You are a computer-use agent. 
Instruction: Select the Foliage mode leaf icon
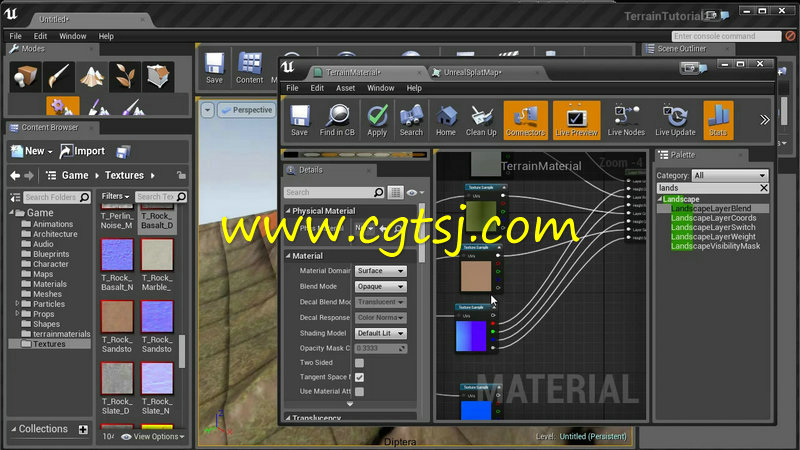coord(125,77)
